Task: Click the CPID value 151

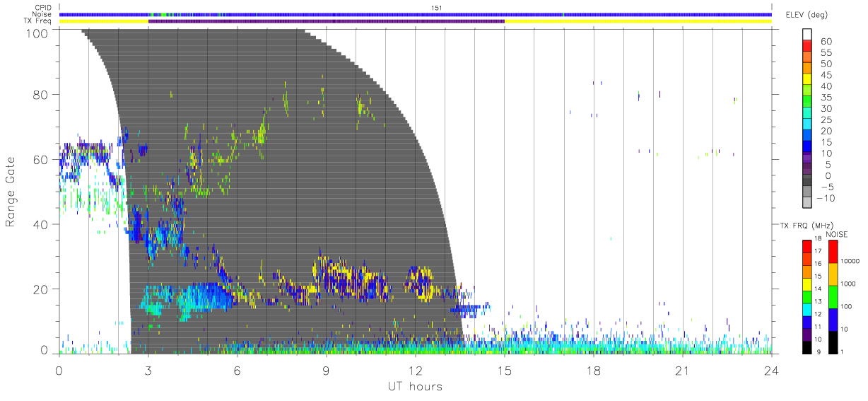Action: 437,8
